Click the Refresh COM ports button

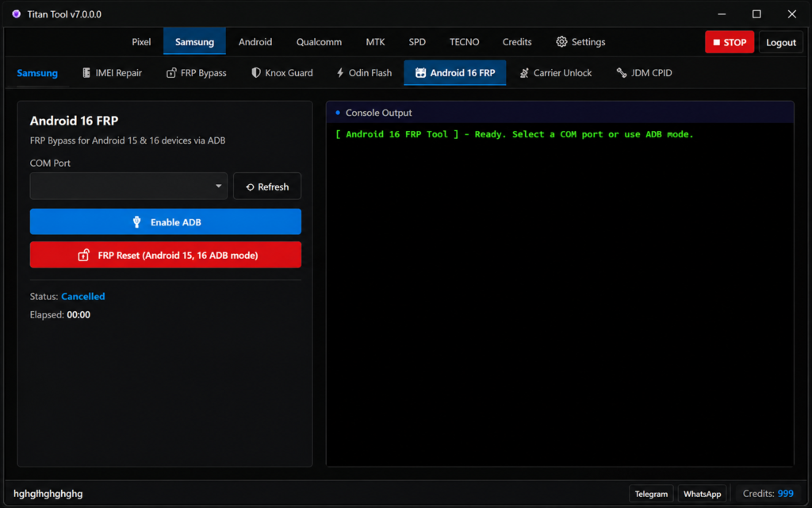267,186
